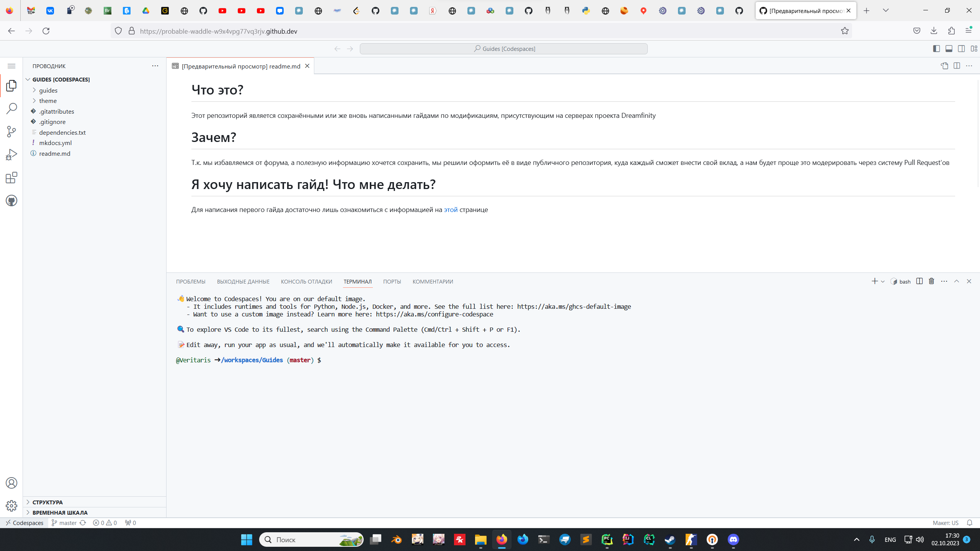The height and width of the screenshot is (551, 980).
Task: Switch to the ПРОБЛЕМЫ tab
Action: 191,282
